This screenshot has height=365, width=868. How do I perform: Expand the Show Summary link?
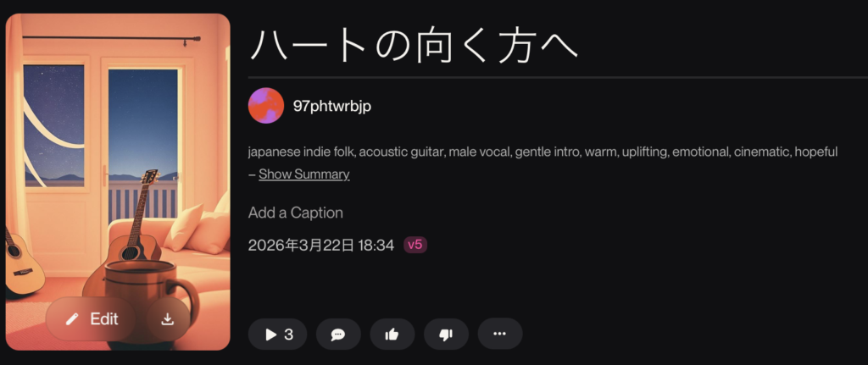tap(304, 174)
